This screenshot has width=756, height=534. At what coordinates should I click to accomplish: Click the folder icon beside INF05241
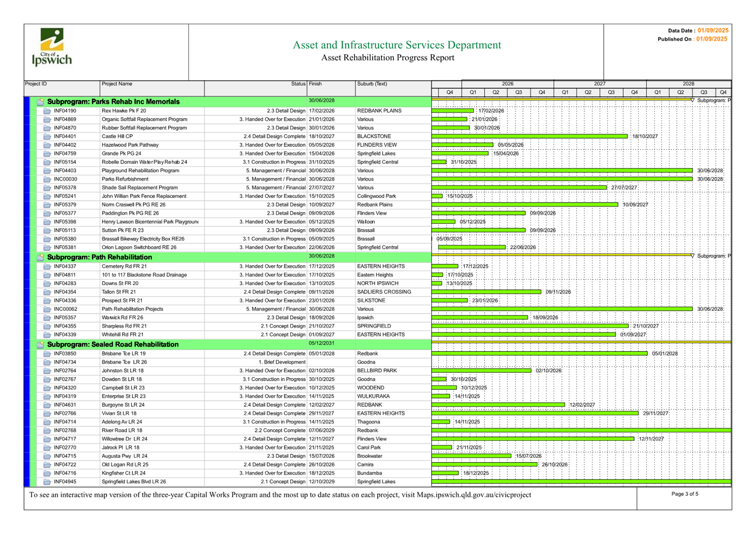[47, 196]
